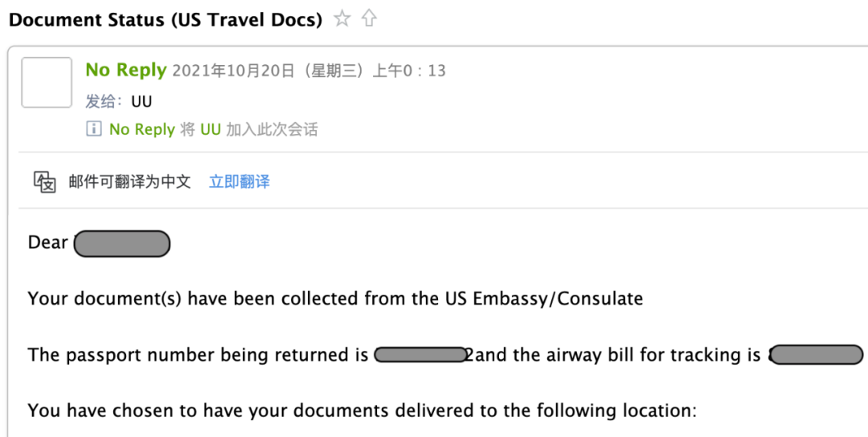The image size is (868, 437).
Task: Open the sender's blank avatar thumbnail
Action: (47, 83)
